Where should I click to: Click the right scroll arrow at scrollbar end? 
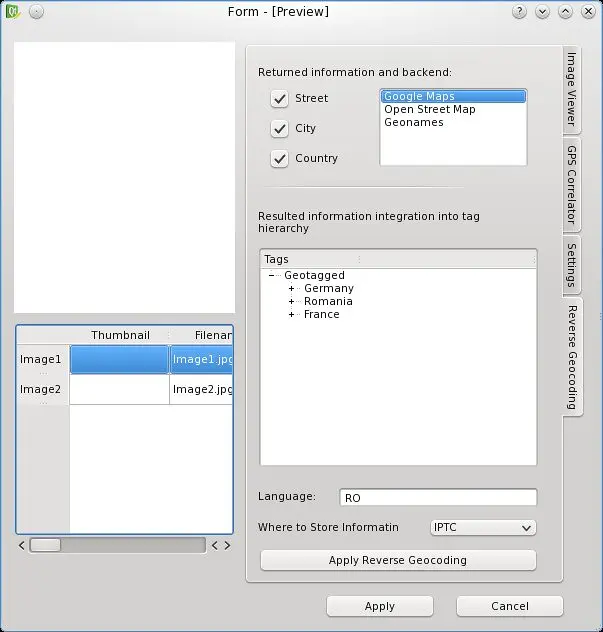coord(228,545)
